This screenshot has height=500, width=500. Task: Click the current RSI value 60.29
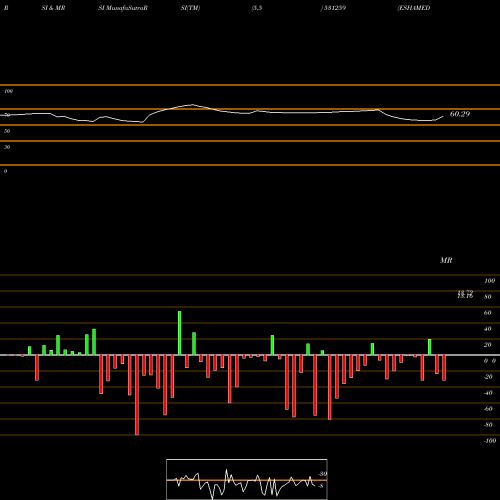(x=460, y=114)
